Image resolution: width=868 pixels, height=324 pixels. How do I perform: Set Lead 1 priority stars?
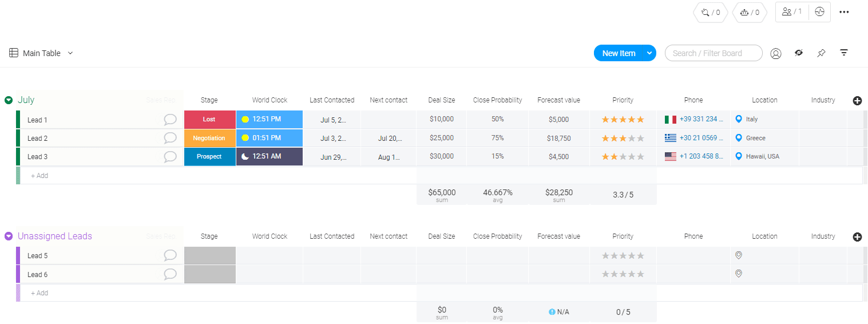[623, 120]
